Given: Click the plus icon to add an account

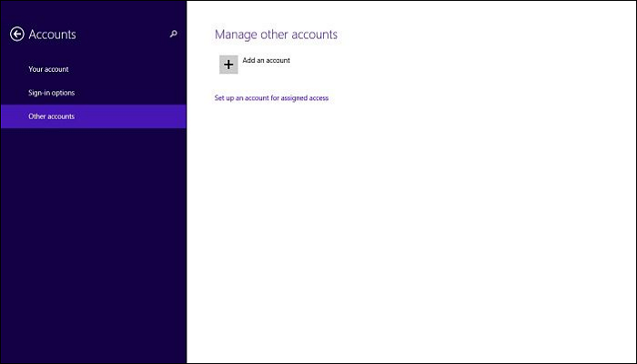Looking at the screenshot, I should coord(228,65).
